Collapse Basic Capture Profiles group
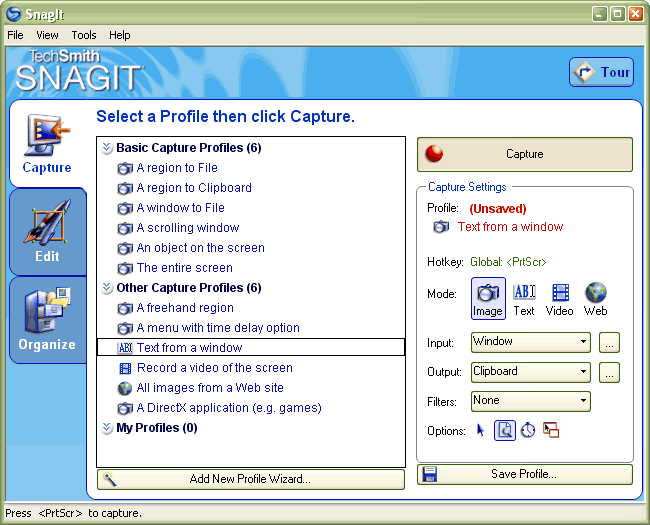Screen dimensions: 650x525 tap(107, 148)
